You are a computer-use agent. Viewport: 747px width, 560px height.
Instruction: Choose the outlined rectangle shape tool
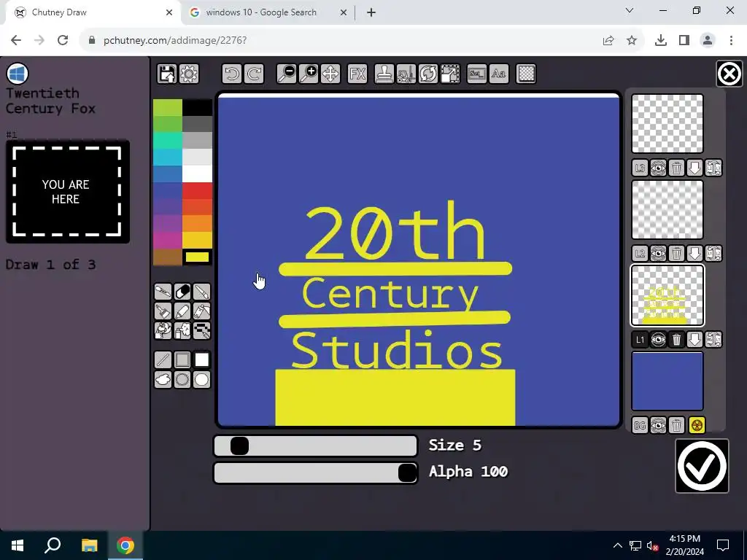(182, 360)
